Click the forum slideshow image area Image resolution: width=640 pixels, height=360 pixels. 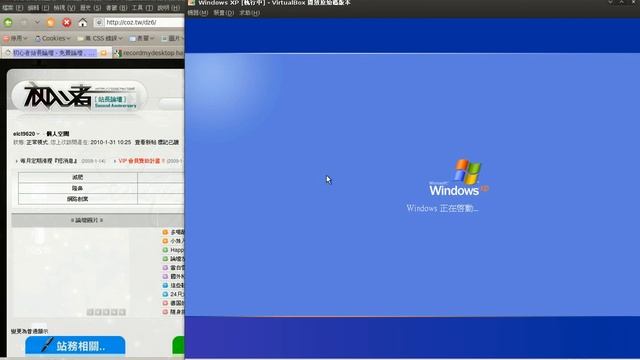(x=71, y=273)
